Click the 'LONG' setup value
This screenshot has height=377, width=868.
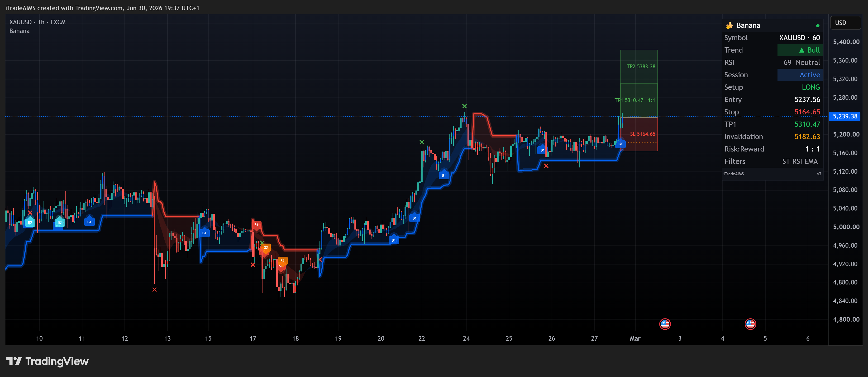[811, 87]
